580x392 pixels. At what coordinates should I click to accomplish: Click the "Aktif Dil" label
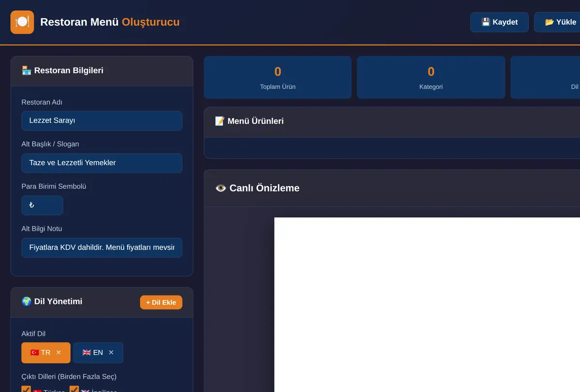(x=34, y=334)
